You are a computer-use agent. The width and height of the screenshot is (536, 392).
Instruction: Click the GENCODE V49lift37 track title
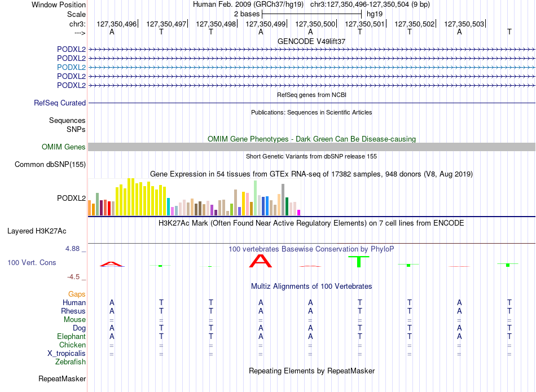coord(311,41)
